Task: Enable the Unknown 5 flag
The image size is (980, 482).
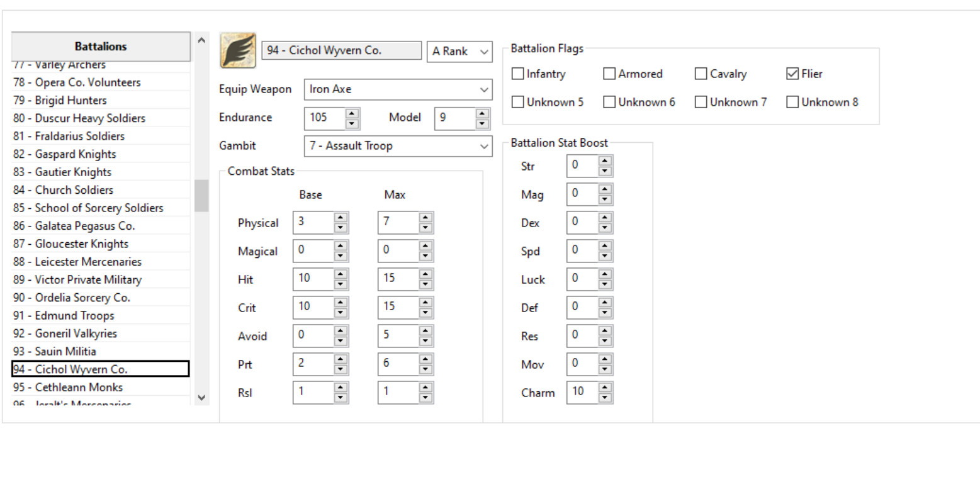Action: pos(518,101)
